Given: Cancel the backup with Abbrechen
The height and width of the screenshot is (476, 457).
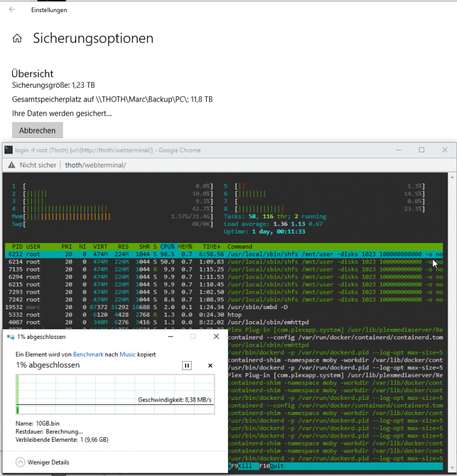Looking at the screenshot, I should point(37,130).
